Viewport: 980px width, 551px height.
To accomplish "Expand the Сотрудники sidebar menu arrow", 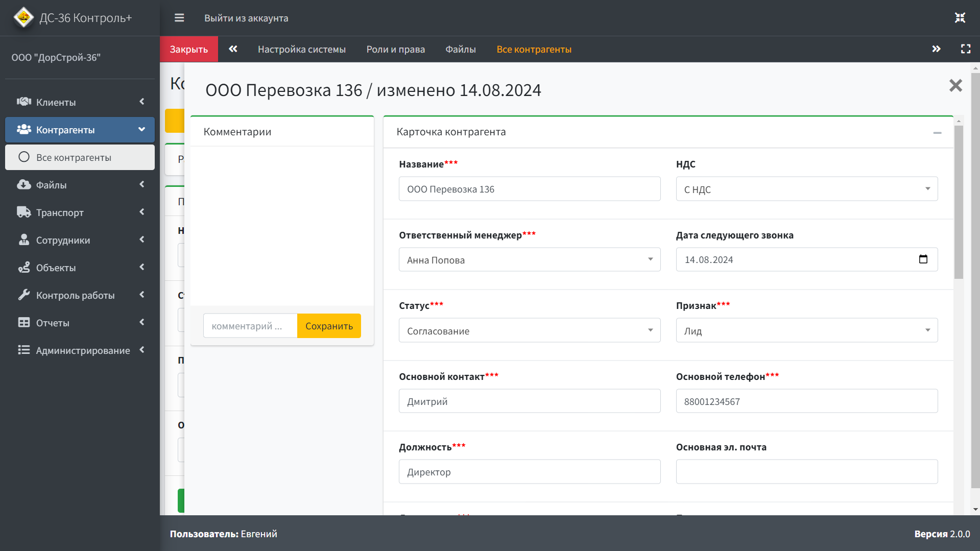I will coord(142,239).
